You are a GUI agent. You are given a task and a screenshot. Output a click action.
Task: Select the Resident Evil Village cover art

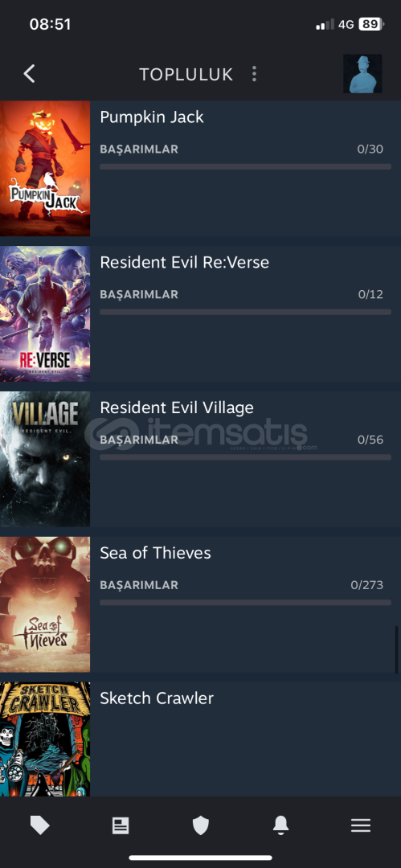(x=45, y=459)
